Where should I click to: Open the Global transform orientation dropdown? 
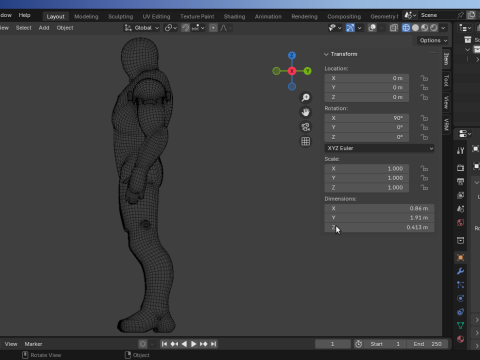(142, 28)
